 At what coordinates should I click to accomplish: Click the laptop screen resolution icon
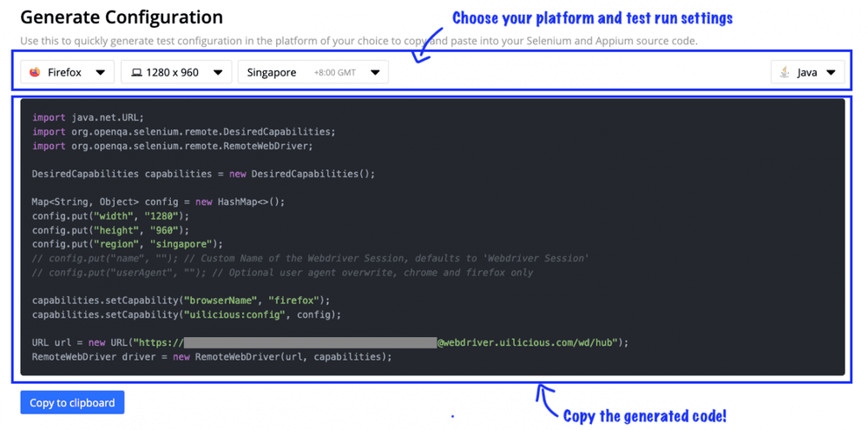[x=135, y=72]
